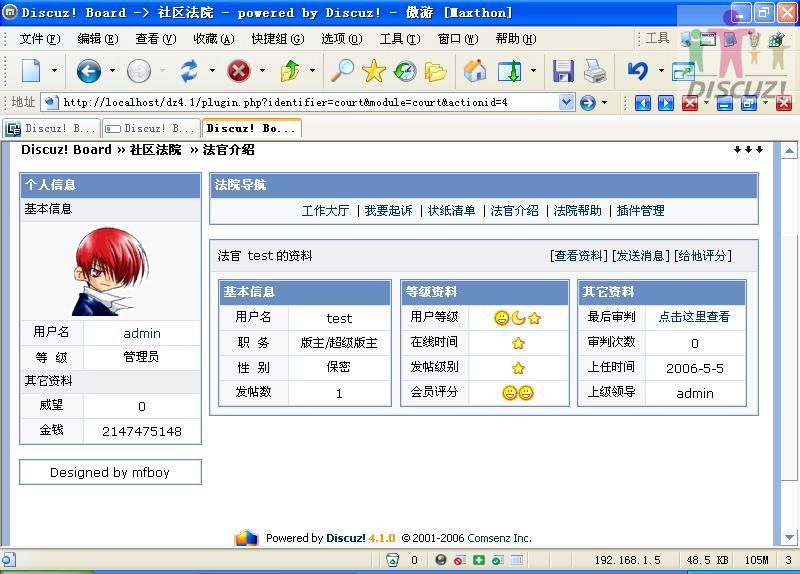Viewport: 800px width, 574px height.
Task: Click the admin username link in sidebar
Action: [142, 333]
